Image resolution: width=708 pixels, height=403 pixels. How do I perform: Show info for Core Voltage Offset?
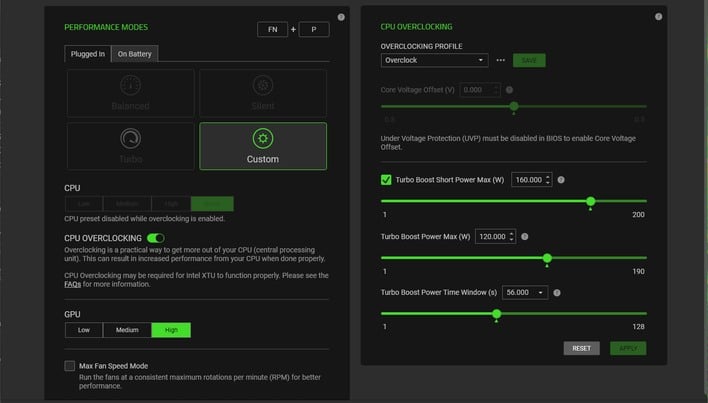click(509, 90)
